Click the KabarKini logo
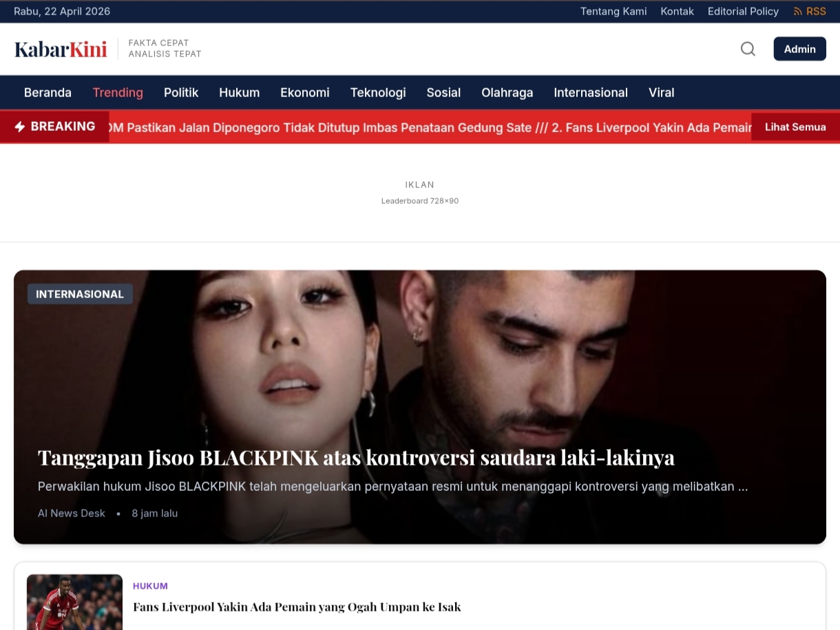 tap(61, 49)
